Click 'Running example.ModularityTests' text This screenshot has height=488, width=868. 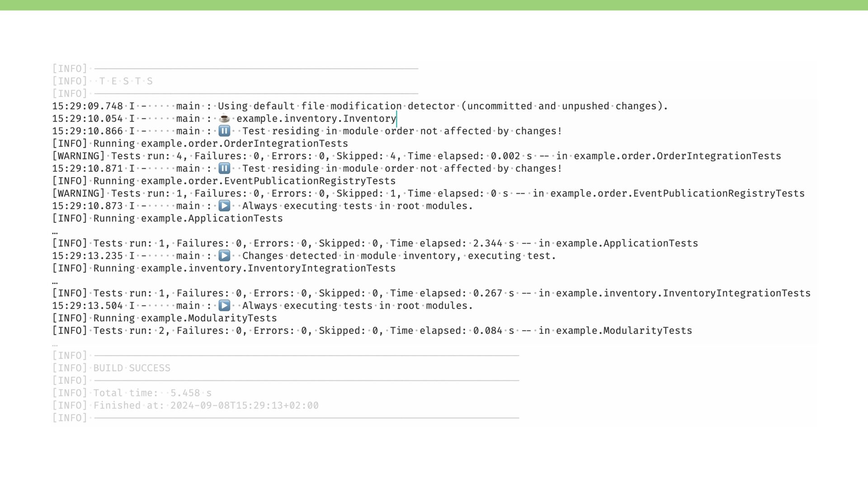click(185, 319)
